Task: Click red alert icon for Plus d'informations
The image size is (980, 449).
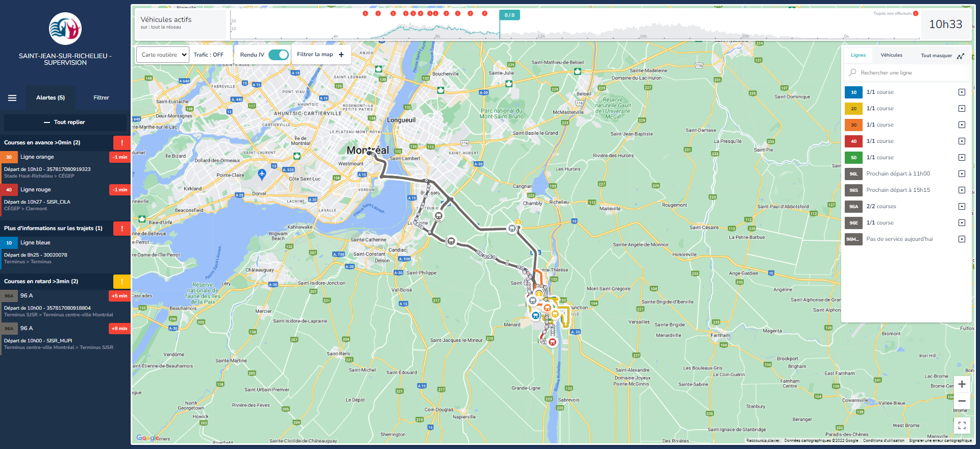Action: (122, 229)
